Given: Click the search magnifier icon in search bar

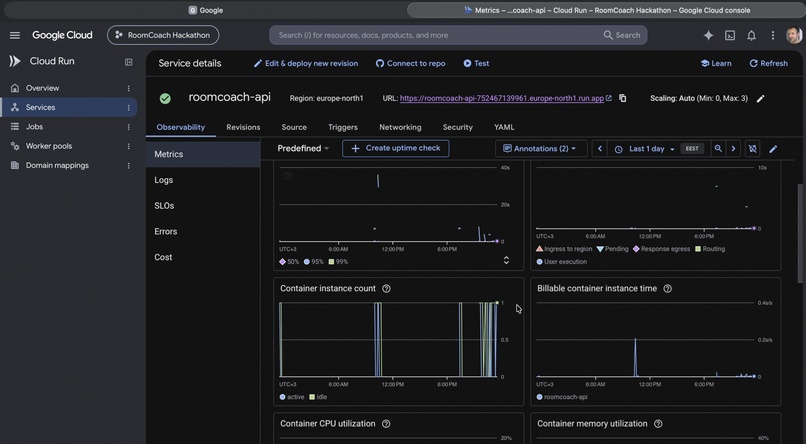Looking at the screenshot, I should pyautogui.click(x=608, y=35).
